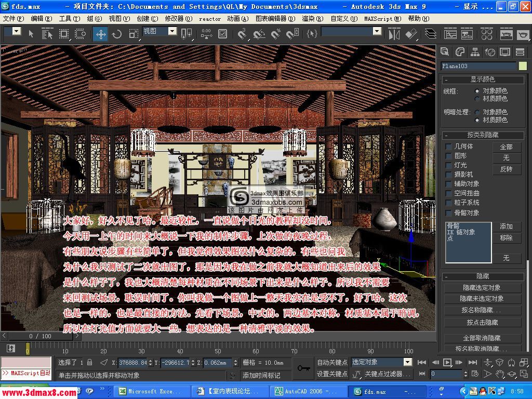Click the 0 / 100 time slider
This screenshot has height=399, width=532.
tap(40, 336)
